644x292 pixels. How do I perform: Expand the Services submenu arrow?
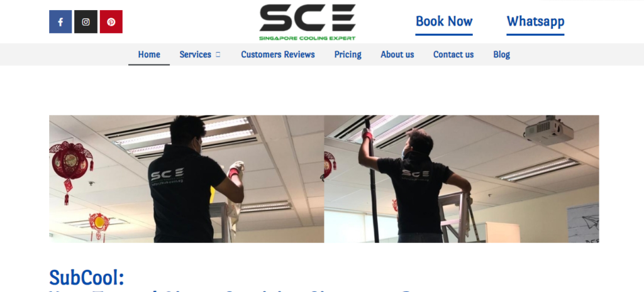point(218,55)
